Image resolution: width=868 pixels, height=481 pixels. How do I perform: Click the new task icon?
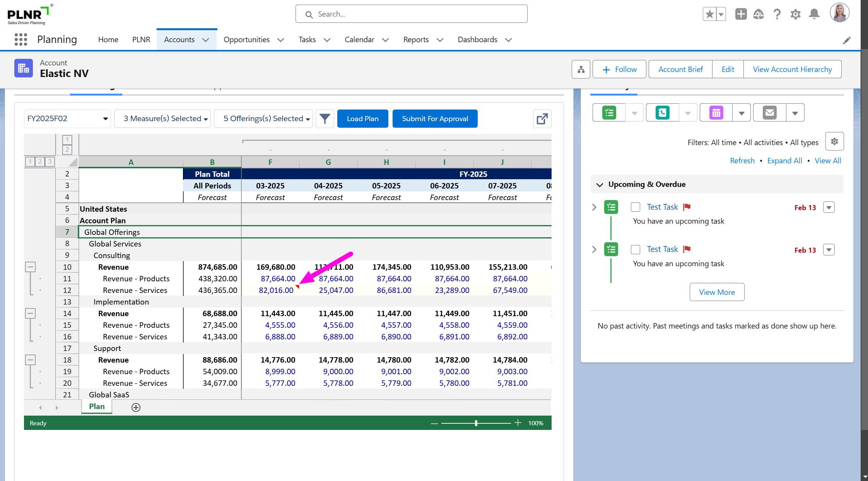pyautogui.click(x=609, y=113)
